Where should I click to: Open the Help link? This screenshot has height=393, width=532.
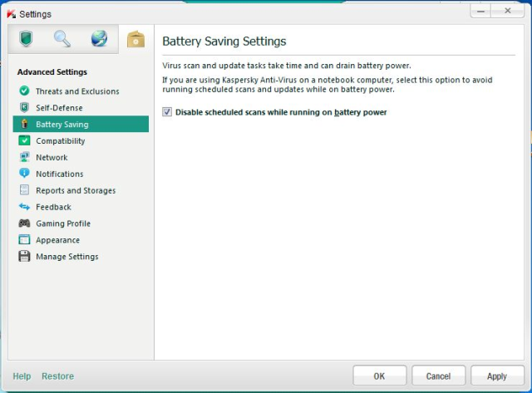22,376
